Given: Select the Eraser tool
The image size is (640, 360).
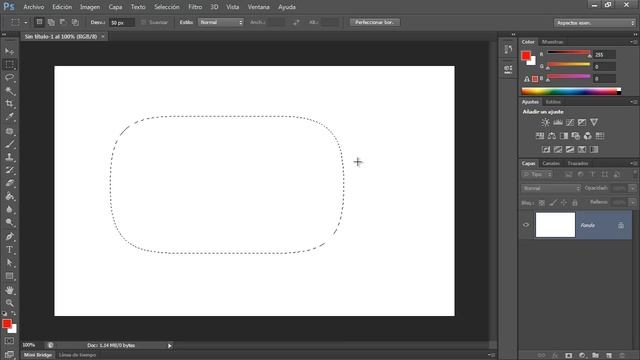Looking at the screenshot, I should (x=9, y=183).
